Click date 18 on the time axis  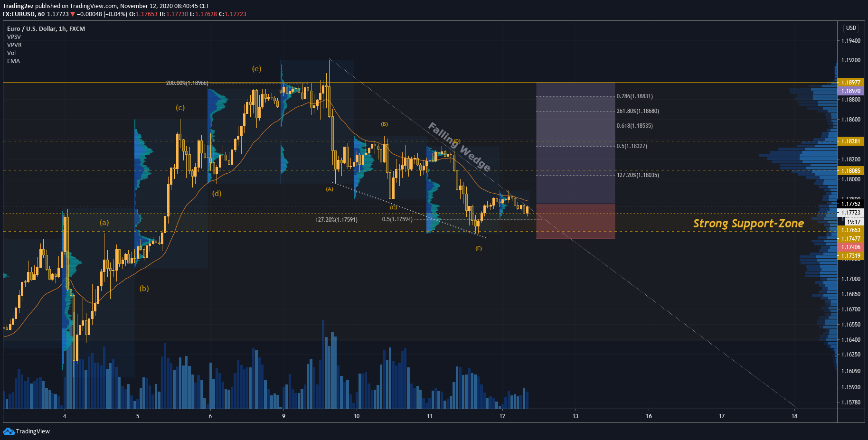[x=794, y=416]
